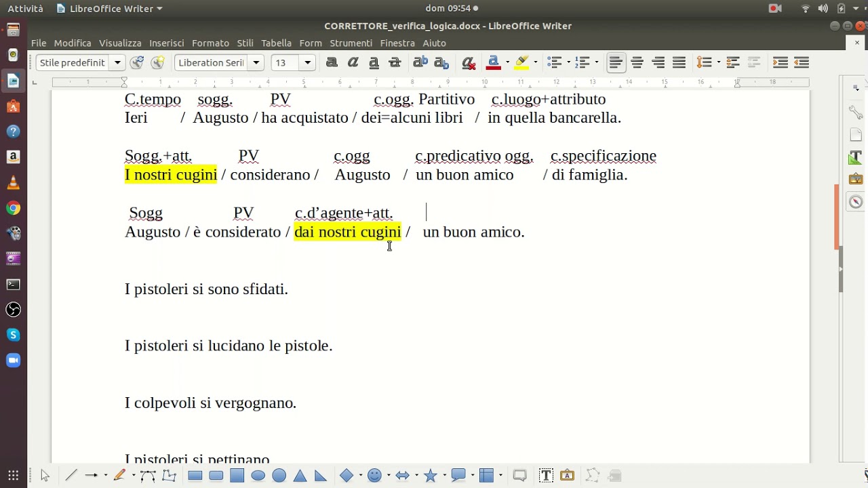This screenshot has height=488, width=868.
Task: Select the Polygon drawing tool
Action: (x=169, y=475)
